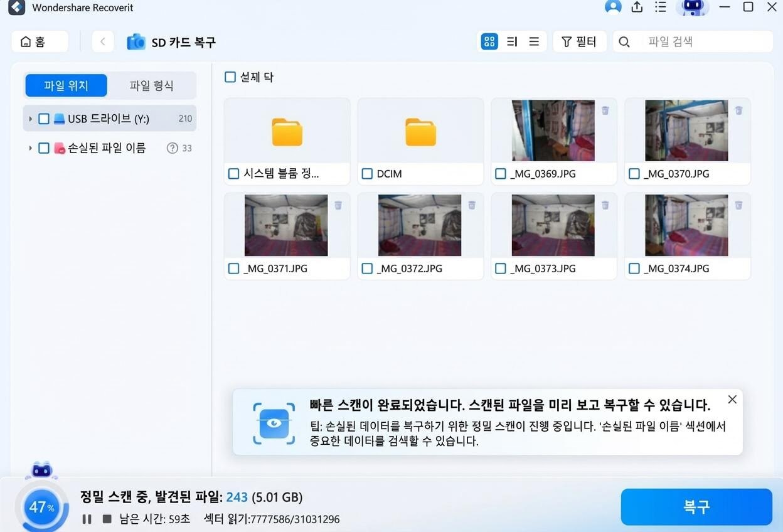Click the help icon next to lost files count

pyautogui.click(x=172, y=148)
